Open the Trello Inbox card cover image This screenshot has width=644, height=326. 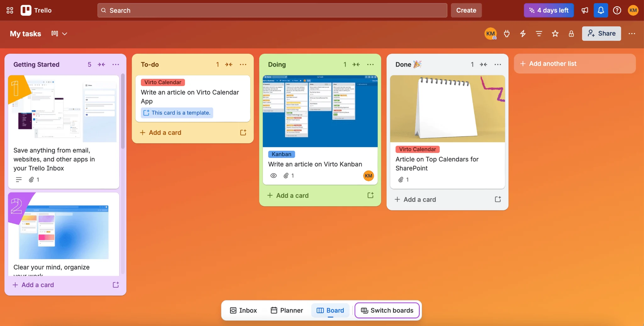pyautogui.click(x=64, y=109)
